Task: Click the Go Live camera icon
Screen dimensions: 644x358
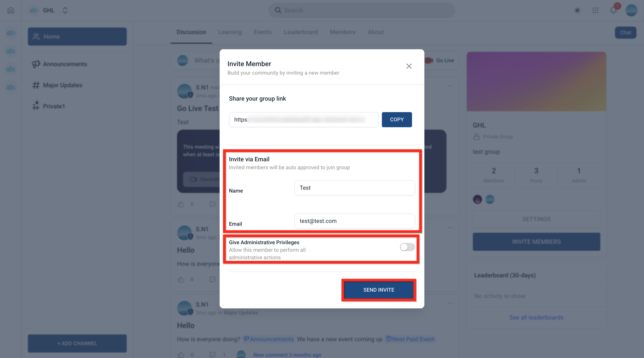Action: pos(429,60)
